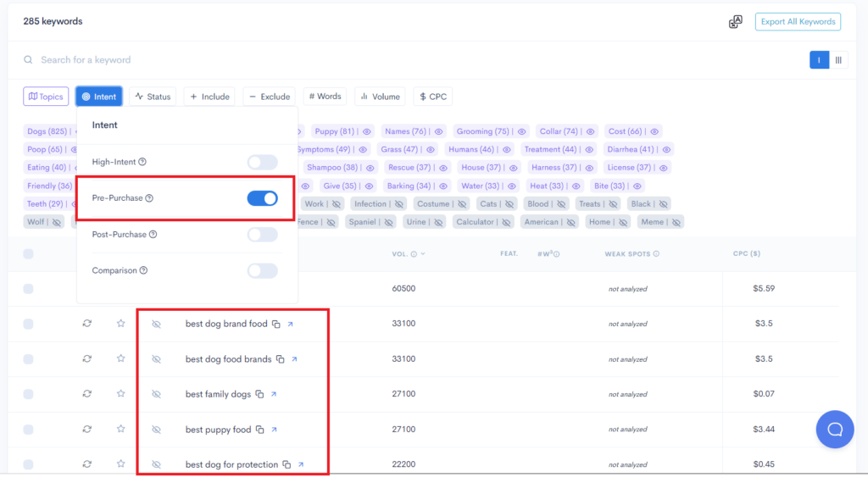Click the search magnifier icon
This screenshot has width=868, height=494.
point(26,59)
